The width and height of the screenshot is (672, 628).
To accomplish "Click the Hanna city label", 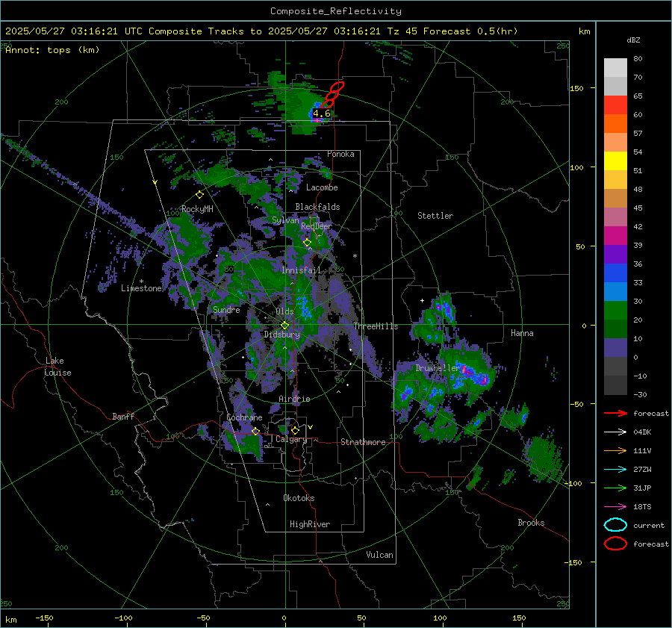I will tap(522, 333).
